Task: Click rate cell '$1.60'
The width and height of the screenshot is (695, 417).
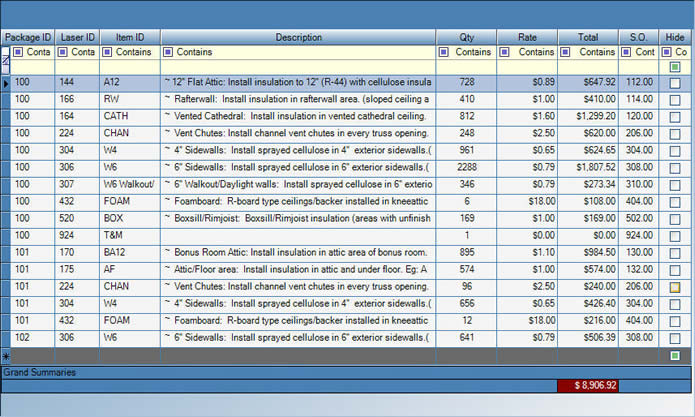Action: coord(527,116)
